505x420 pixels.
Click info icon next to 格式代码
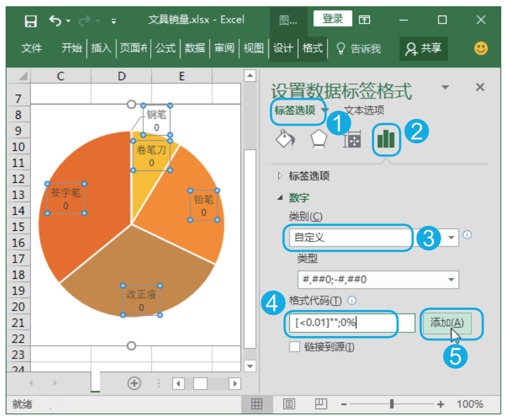[x=352, y=301]
